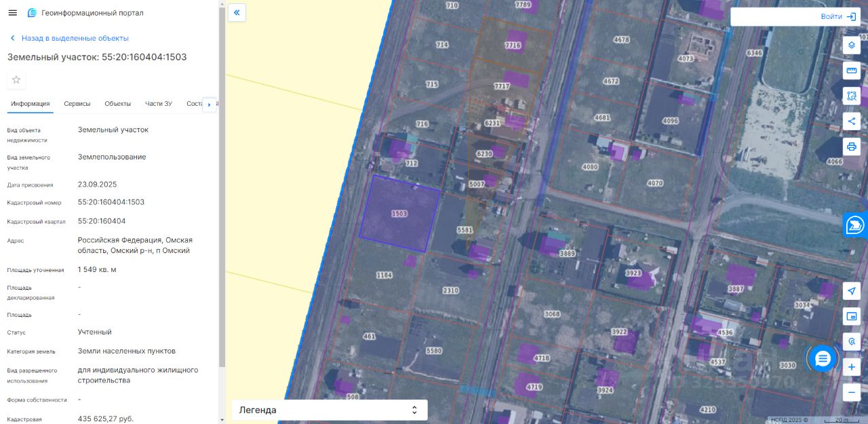This screenshot has height=424, width=868.
Task: Zoom out on the map
Action: [852, 392]
